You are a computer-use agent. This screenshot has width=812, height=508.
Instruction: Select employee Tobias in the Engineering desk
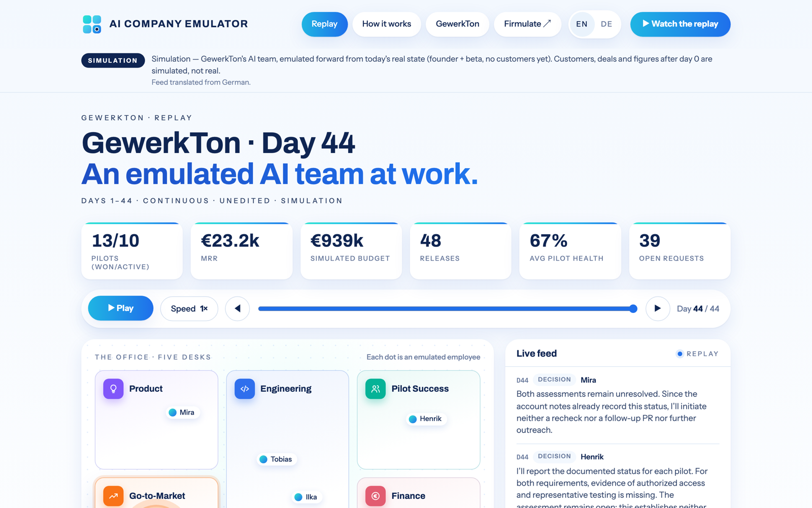pos(276,459)
